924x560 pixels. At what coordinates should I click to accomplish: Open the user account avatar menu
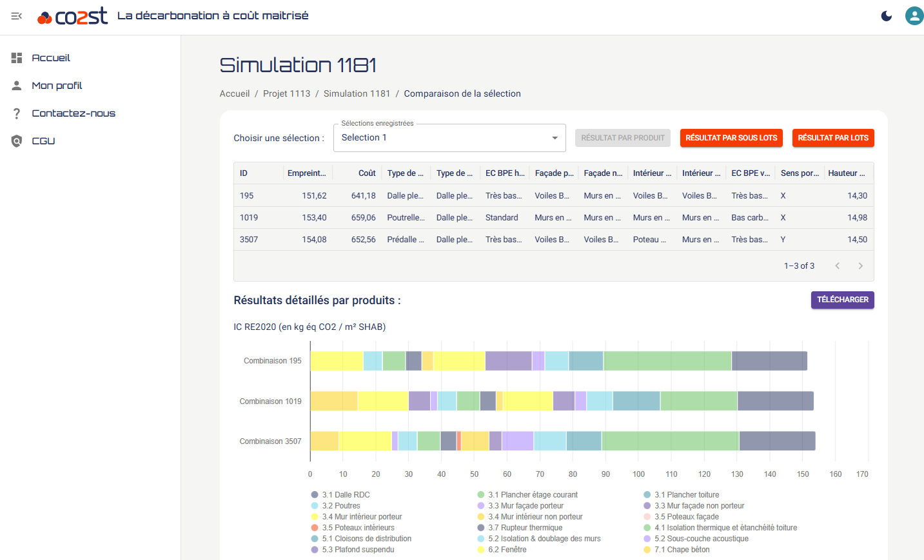(914, 16)
